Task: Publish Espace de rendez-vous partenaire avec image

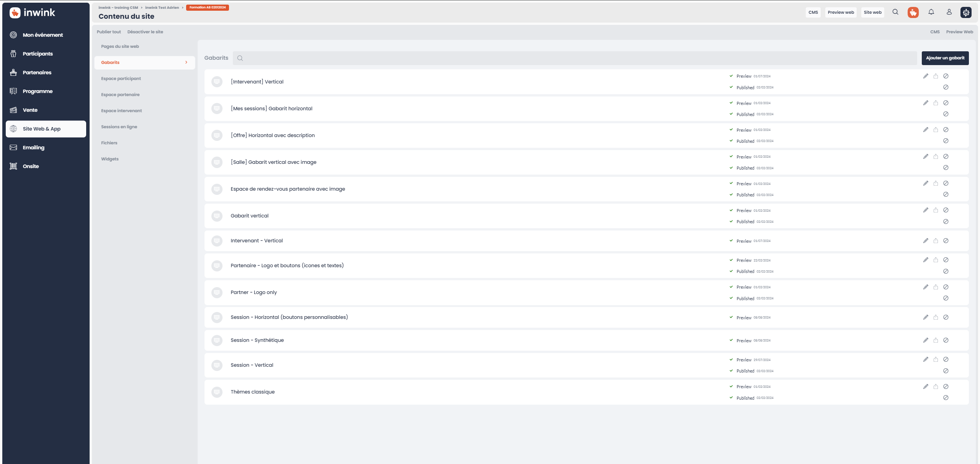Action: coord(936,183)
